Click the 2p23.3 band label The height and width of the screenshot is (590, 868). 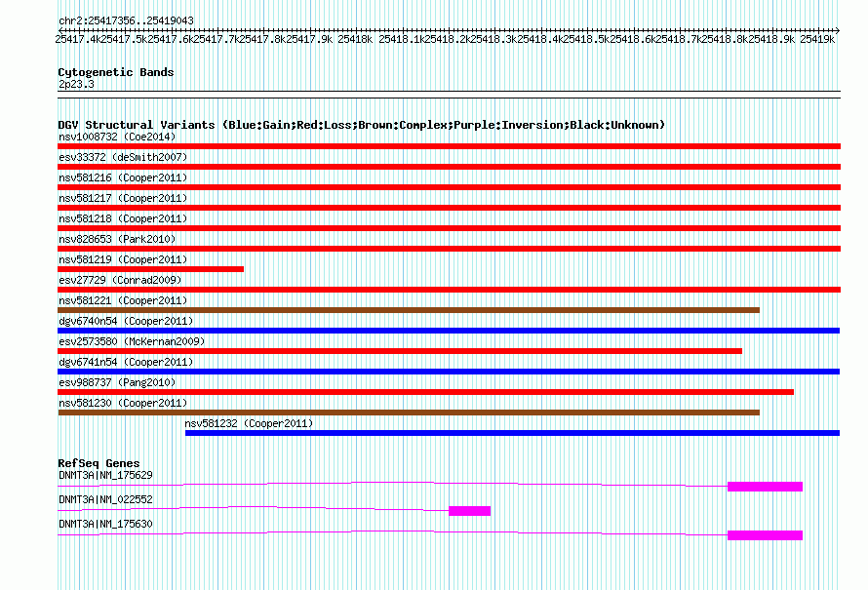click(76, 84)
